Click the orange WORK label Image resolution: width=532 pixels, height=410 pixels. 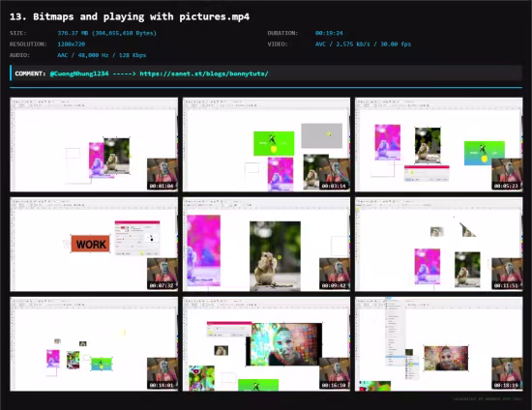91,244
